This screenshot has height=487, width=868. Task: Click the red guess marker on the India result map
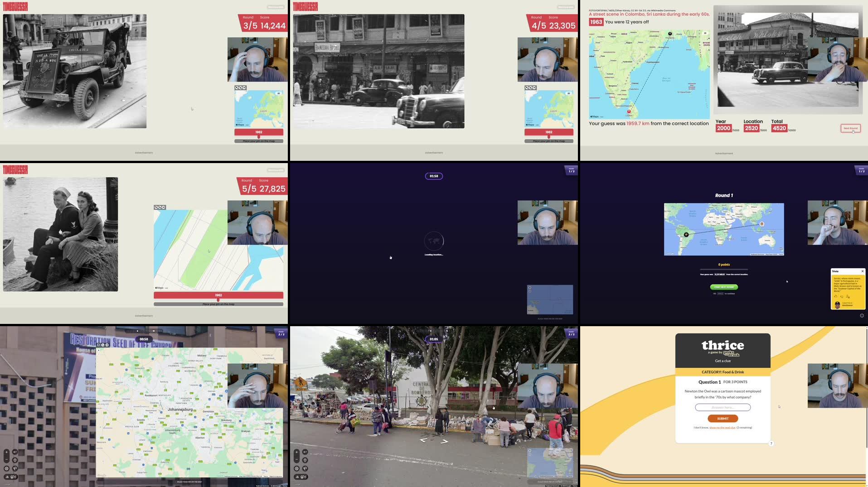(x=629, y=111)
